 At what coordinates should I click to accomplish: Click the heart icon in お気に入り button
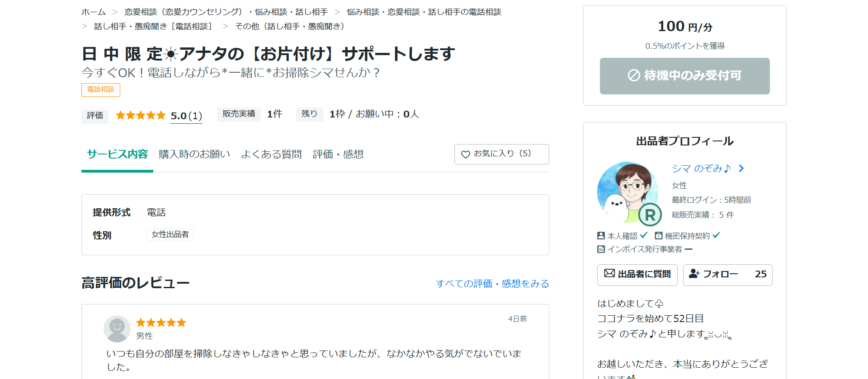(x=465, y=154)
